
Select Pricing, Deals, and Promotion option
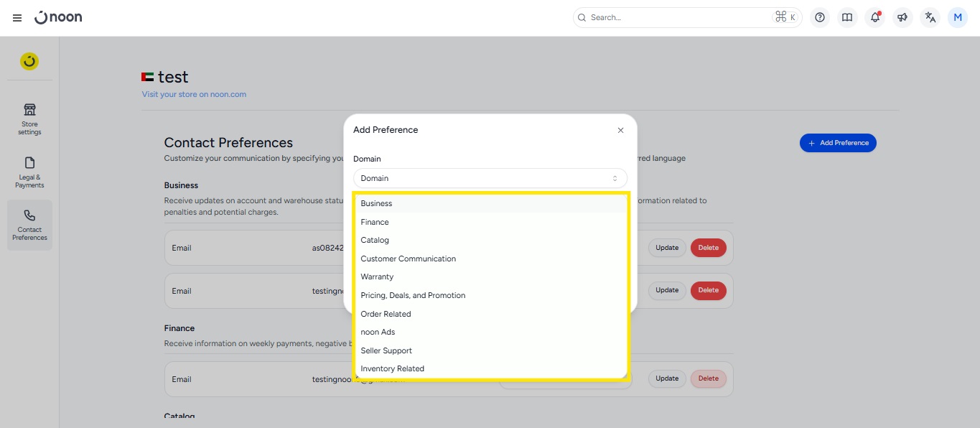[x=413, y=295]
